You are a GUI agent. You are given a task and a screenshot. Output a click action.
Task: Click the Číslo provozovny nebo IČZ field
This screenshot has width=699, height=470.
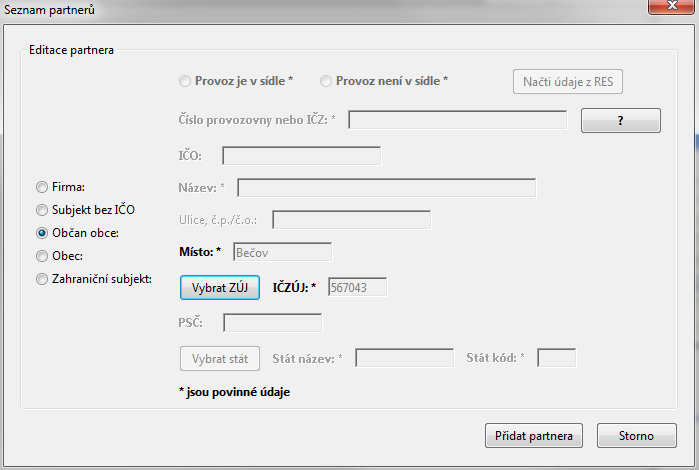click(x=458, y=120)
